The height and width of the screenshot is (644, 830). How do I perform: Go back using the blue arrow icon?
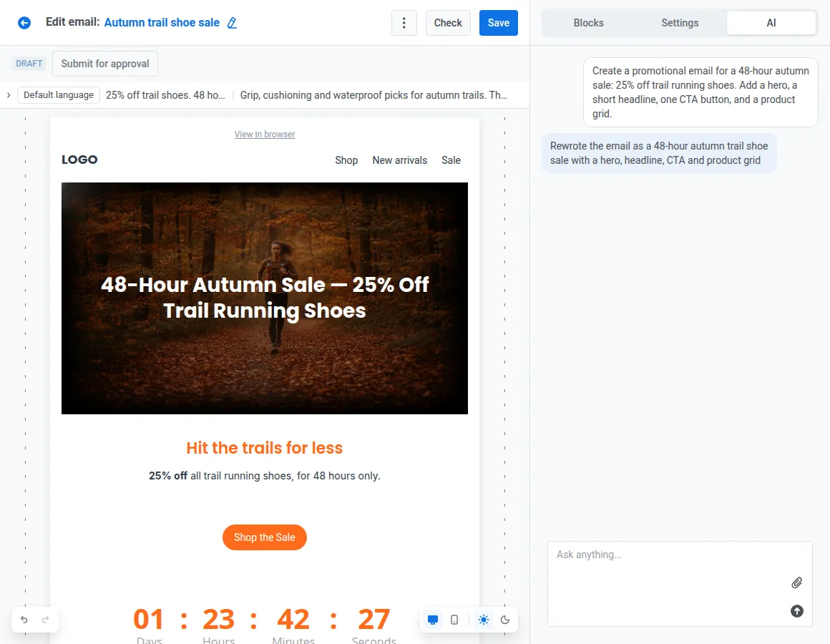click(x=24, y=23)
